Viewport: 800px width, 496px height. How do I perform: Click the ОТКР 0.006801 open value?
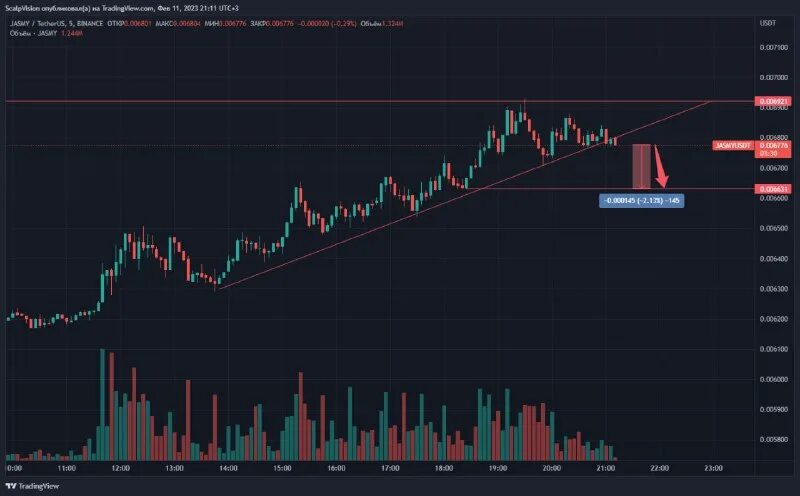130,23
